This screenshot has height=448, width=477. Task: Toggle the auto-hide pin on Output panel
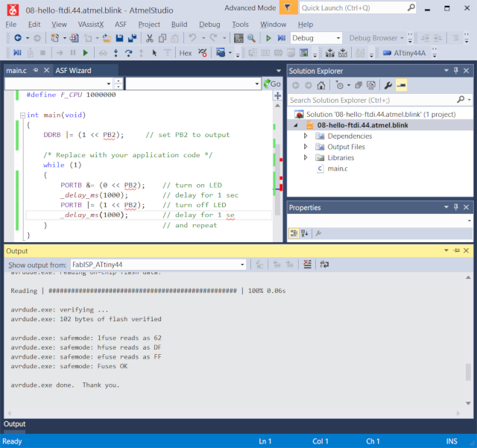click(457, 250)
